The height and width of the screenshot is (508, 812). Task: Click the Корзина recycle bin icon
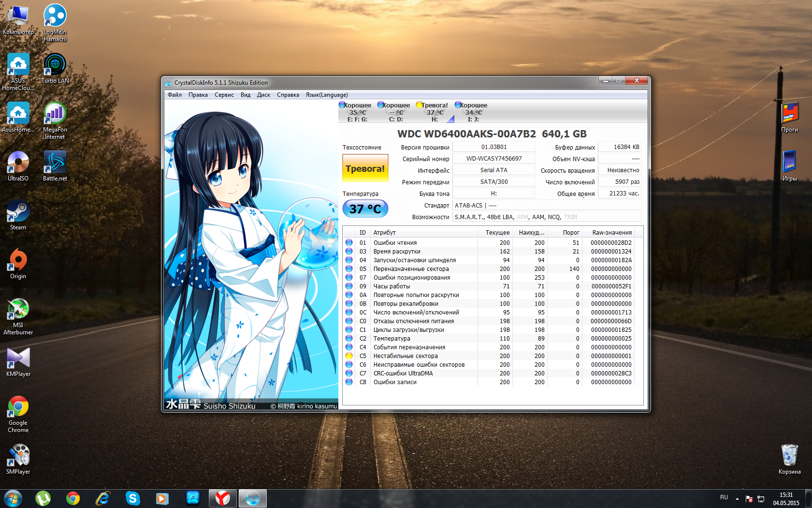(x=790, y=459)
